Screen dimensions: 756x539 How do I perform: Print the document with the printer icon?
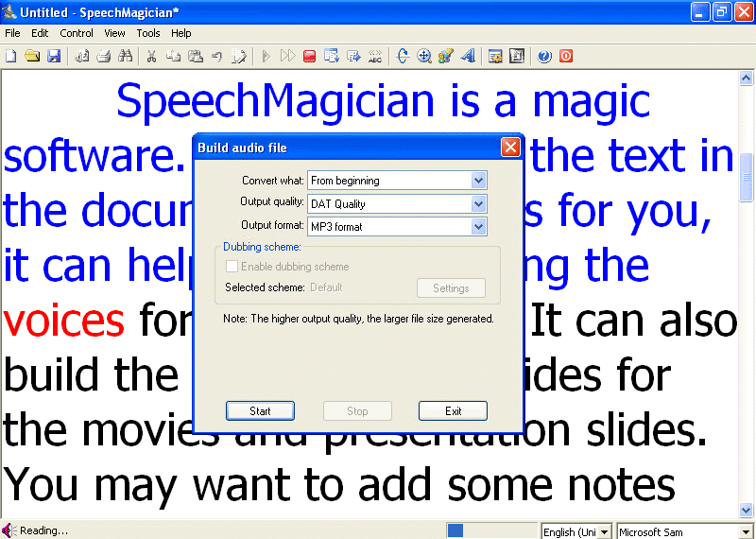click(103, 56)
